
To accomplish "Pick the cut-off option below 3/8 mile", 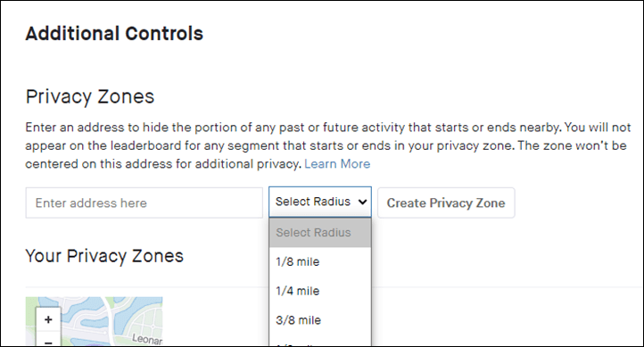I will [x=320, y=343].
